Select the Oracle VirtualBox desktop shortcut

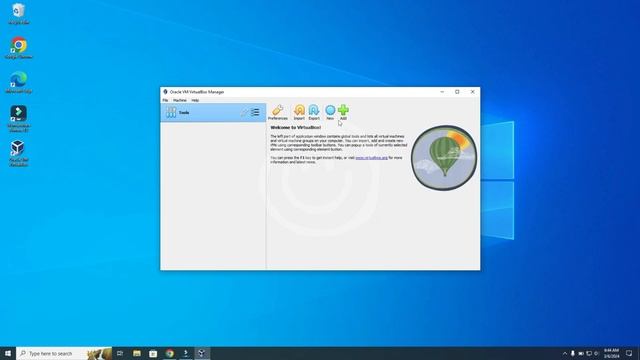pyautogui.click(x=18, y=153)
